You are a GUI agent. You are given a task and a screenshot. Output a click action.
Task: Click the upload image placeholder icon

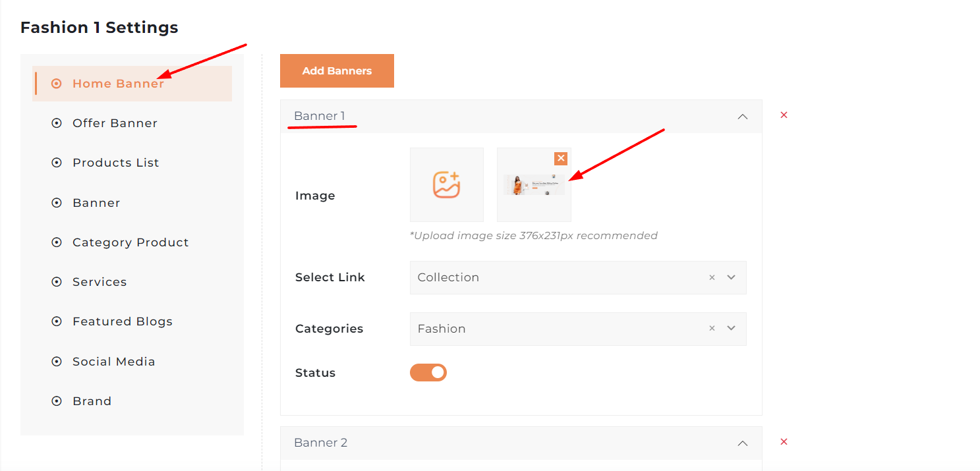(446, 184)
